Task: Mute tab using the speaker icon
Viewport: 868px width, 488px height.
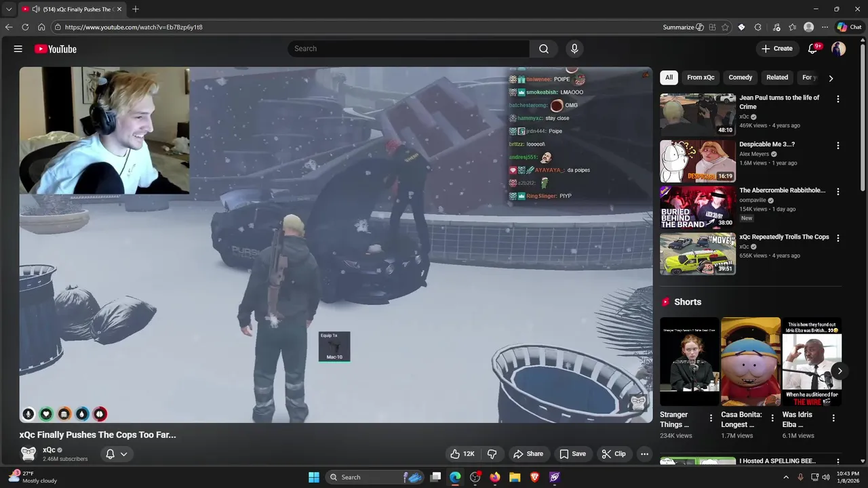Action: (36, 9)
